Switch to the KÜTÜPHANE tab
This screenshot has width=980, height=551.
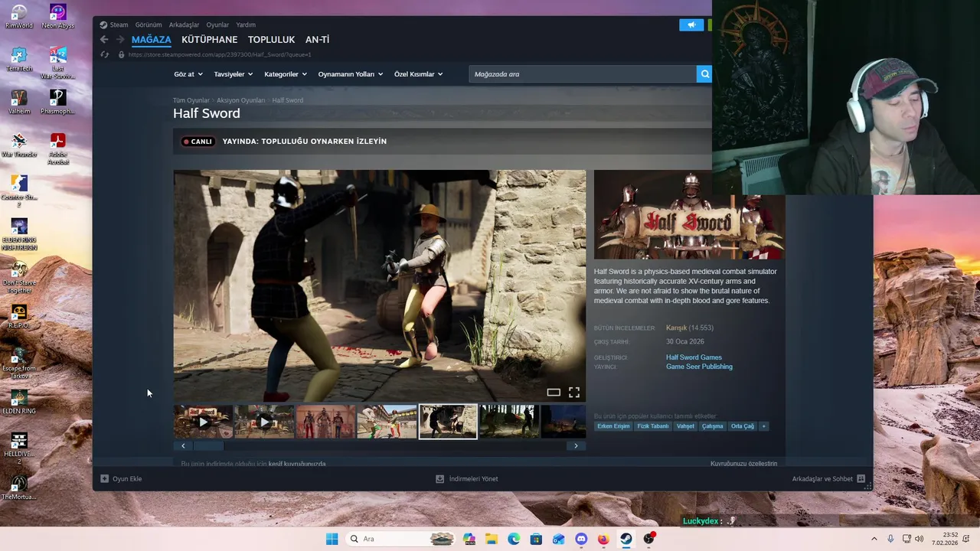coord(209,40)
